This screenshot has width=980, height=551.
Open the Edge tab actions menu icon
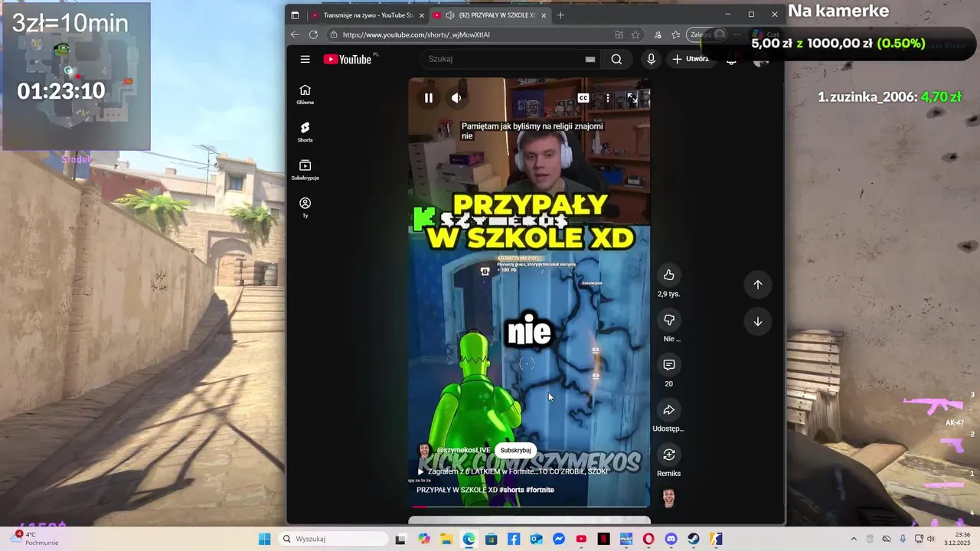click(295, 15)
